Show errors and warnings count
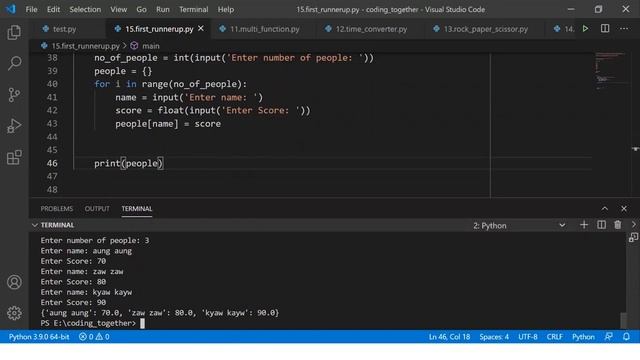The image size is (640, 360). pyautogui.click(x=94, y=337)
